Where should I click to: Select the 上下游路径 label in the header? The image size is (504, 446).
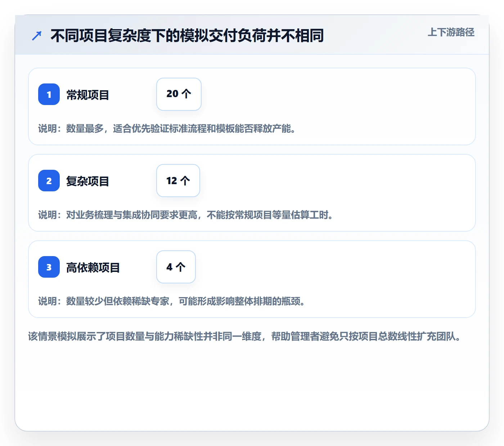[x=451, y=32]
